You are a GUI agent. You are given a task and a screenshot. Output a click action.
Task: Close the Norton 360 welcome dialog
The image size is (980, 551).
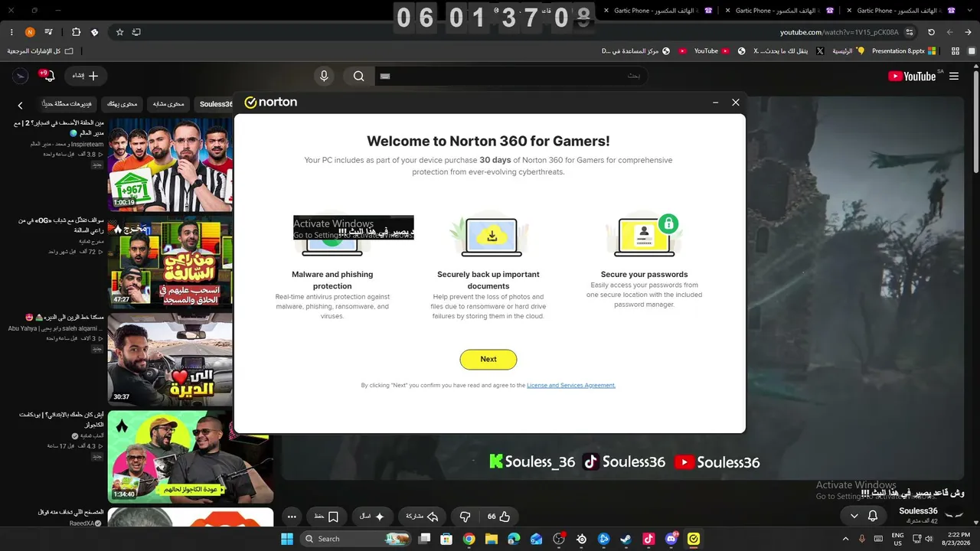(x=736, y=103)
